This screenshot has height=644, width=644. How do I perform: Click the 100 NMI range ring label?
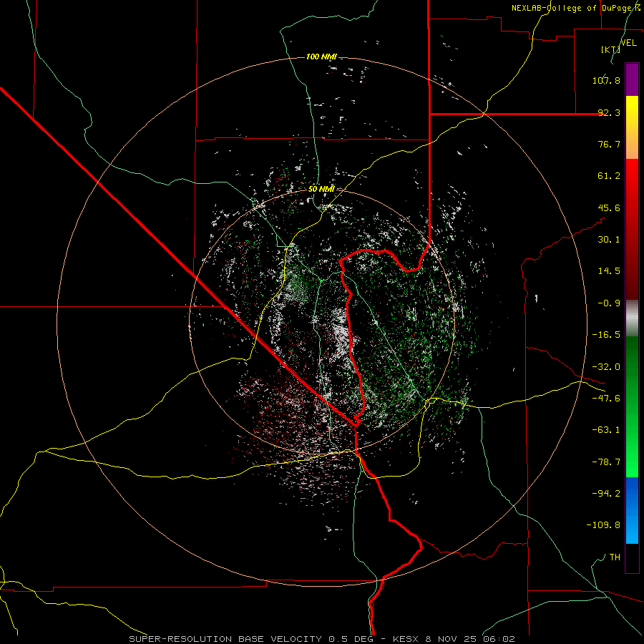321,57
